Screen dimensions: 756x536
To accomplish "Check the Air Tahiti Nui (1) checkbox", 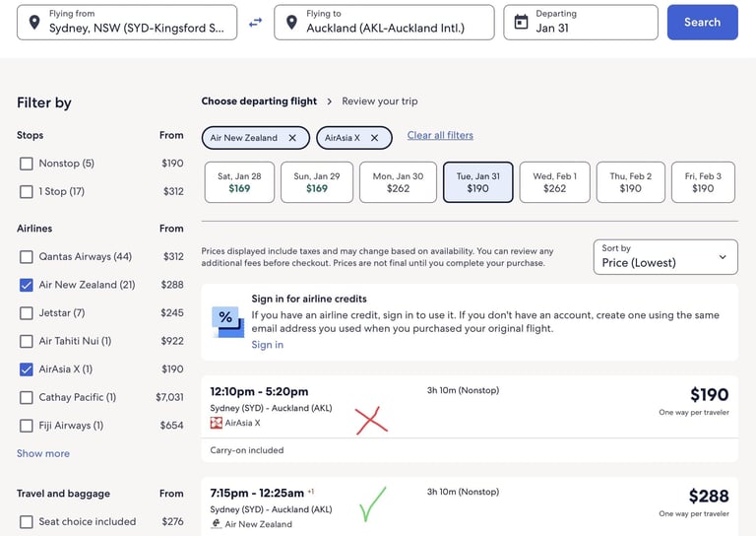I will [26, 341].
